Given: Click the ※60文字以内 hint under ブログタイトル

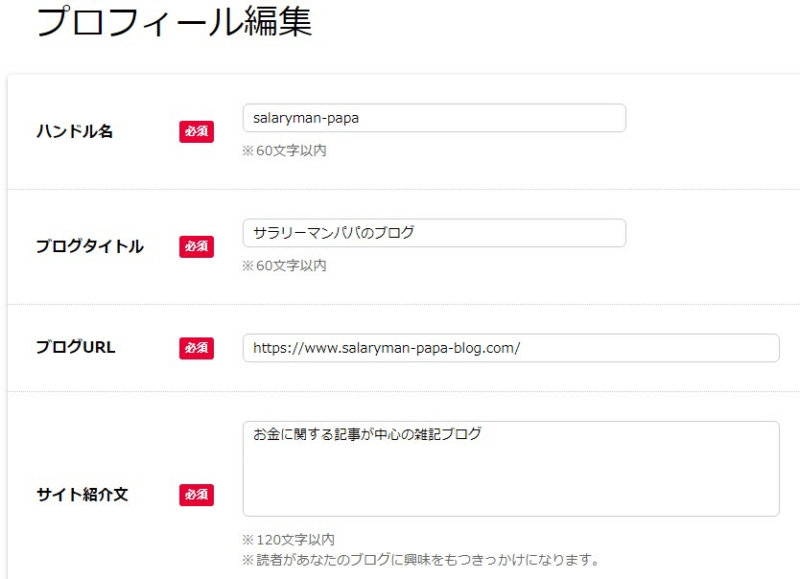Looking at the screenshot, I should [284, 265].
